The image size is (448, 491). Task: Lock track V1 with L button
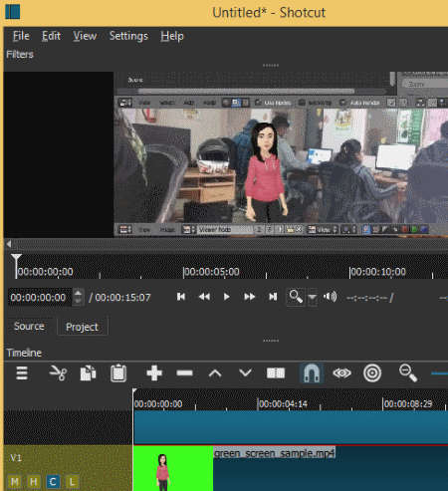coord(72,482)
